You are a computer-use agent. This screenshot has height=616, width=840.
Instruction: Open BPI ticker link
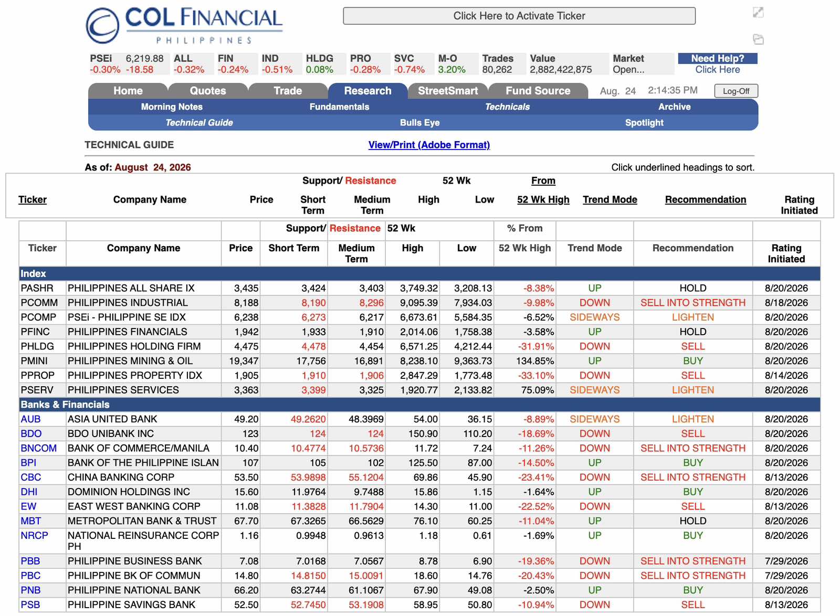point(28,463)
